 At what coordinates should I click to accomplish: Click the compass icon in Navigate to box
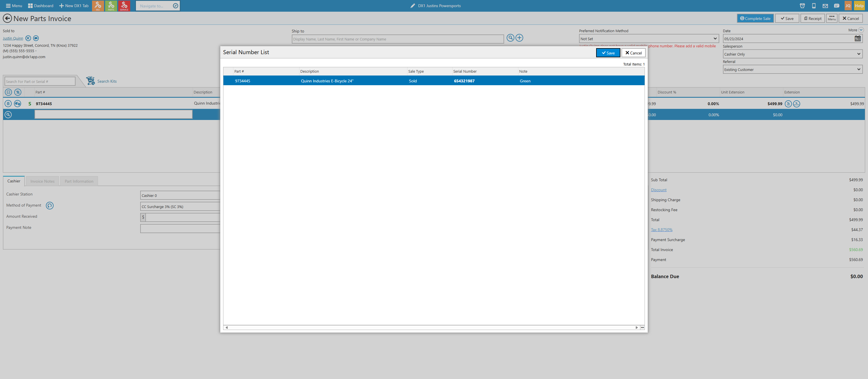175,6
